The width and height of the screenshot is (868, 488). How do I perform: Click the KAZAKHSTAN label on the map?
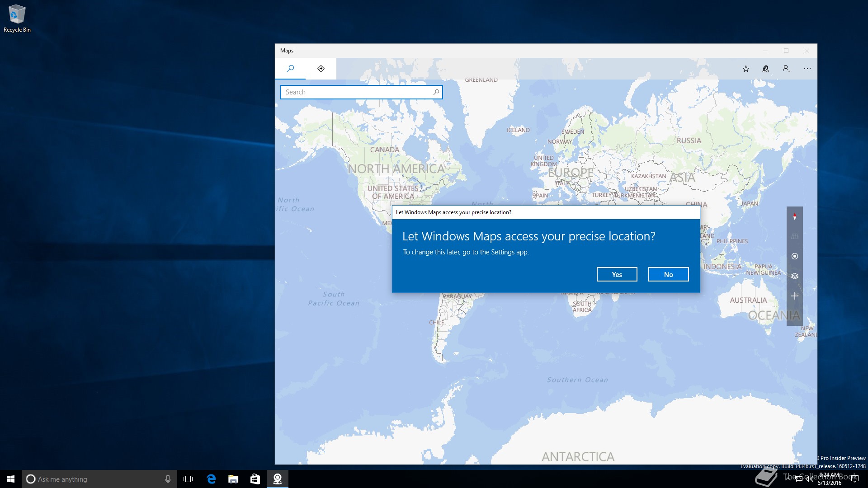[649, 176]
